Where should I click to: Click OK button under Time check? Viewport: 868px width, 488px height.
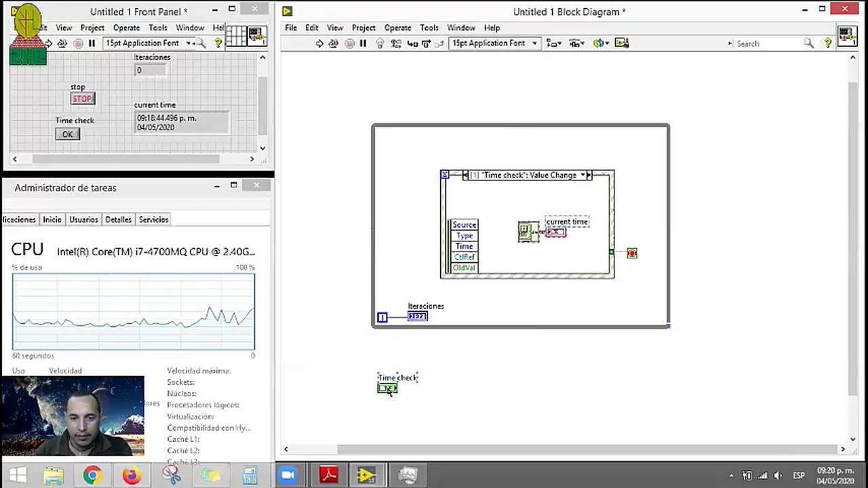point(67,134)
